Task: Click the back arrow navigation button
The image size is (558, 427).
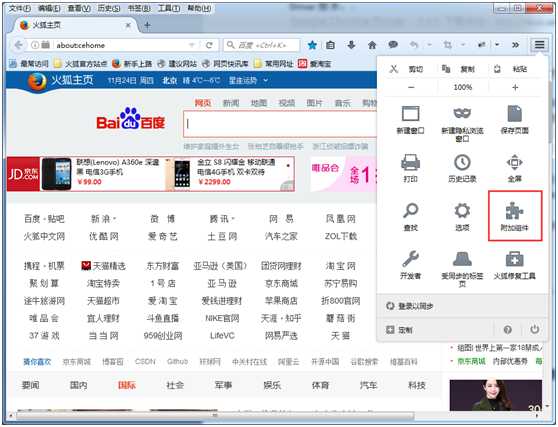Action: 19,45
